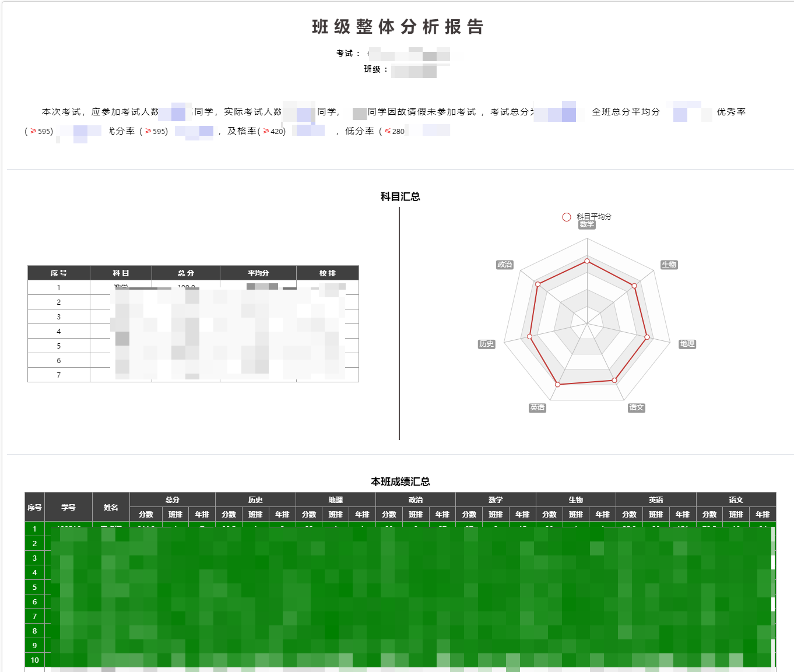Click the 分数 subheader under 总分
Viewport: 794px width, 672px height.
tap(146, 514)
